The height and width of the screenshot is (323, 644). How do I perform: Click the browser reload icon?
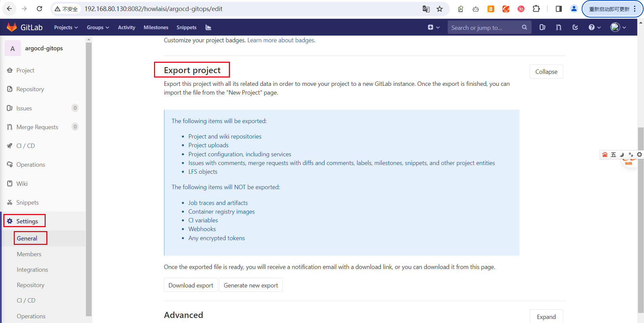click(39, 9)
